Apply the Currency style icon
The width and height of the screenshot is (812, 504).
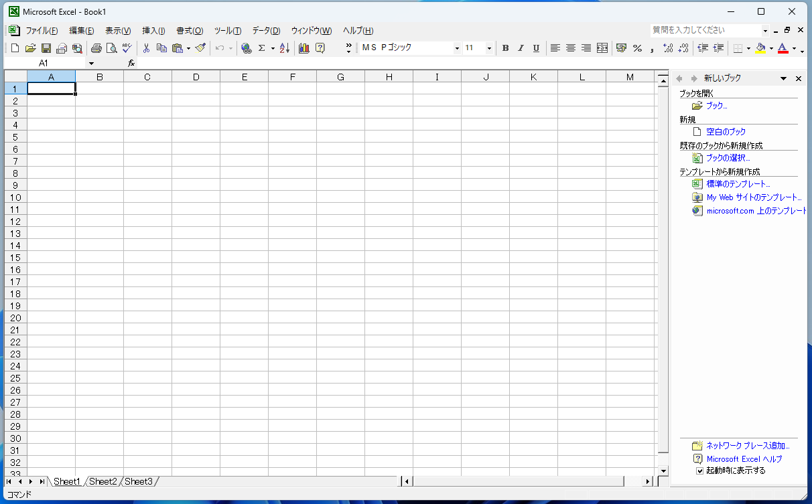(x=621, y=48)
